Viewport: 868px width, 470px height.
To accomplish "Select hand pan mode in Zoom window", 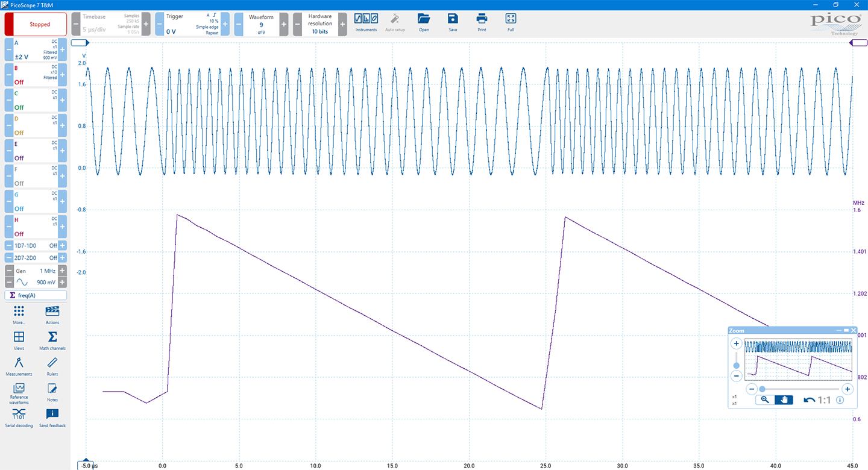I will pyautogui.click(x=784, y=399).
